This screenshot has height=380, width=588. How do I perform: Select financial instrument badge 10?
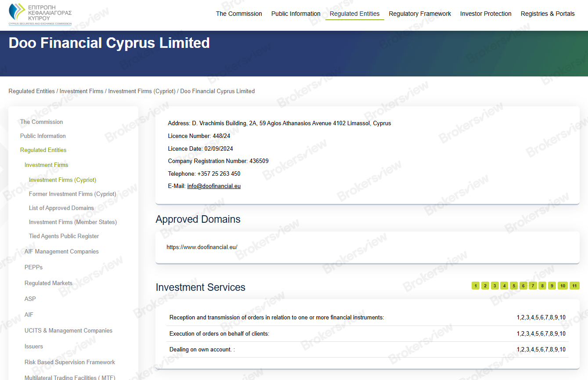click(x=563, y=286)
